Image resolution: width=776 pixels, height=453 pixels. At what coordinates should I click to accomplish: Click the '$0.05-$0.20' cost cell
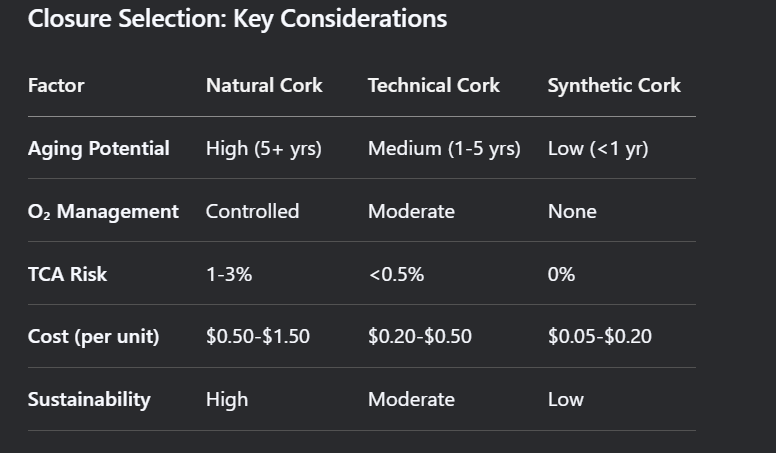click(600, 337)
